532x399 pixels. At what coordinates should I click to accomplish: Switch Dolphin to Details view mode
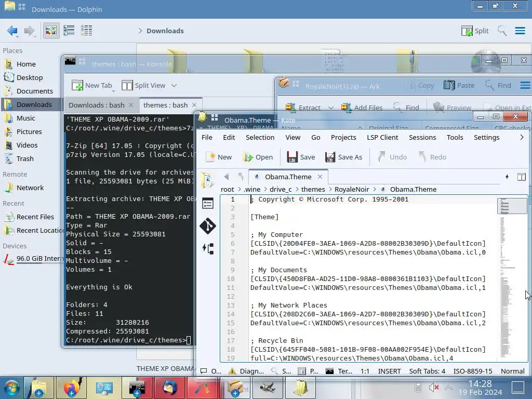point(87,31)
